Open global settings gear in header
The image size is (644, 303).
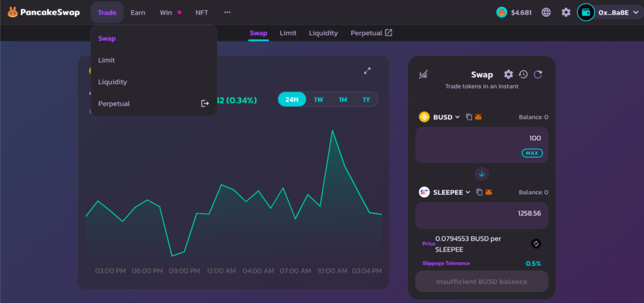[566, 13]
